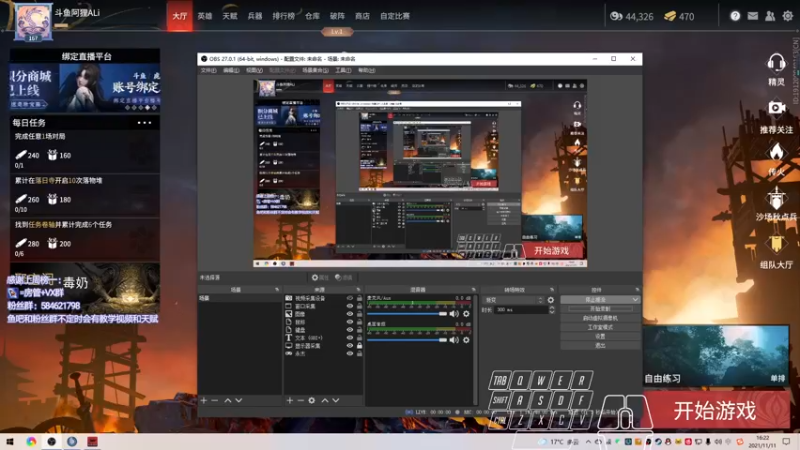Move source up arrow in OBS sources panel
This screenshot has height=450, width=800.
tap(324, 401)
